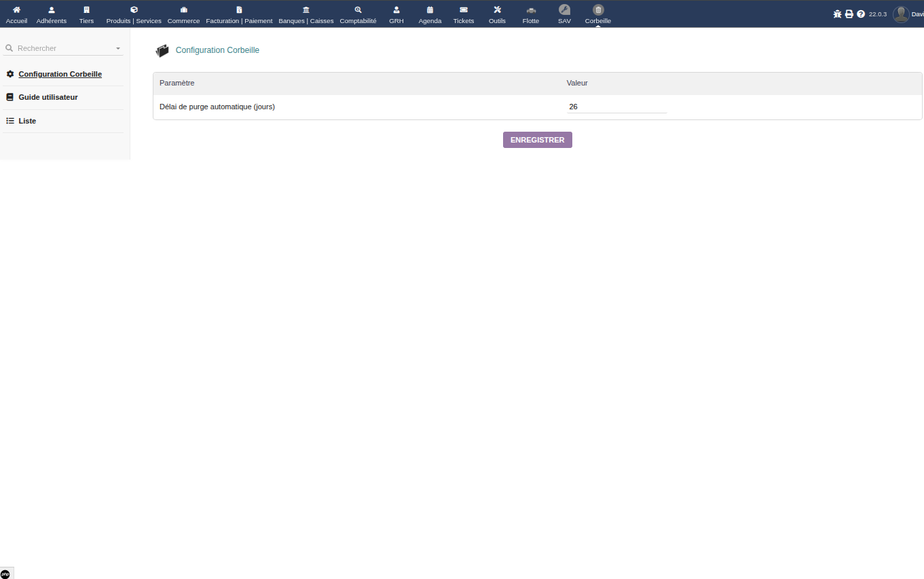The image size is (924, 579).
Task: Open the help question mark icon
Action: [x=861, y=14]
